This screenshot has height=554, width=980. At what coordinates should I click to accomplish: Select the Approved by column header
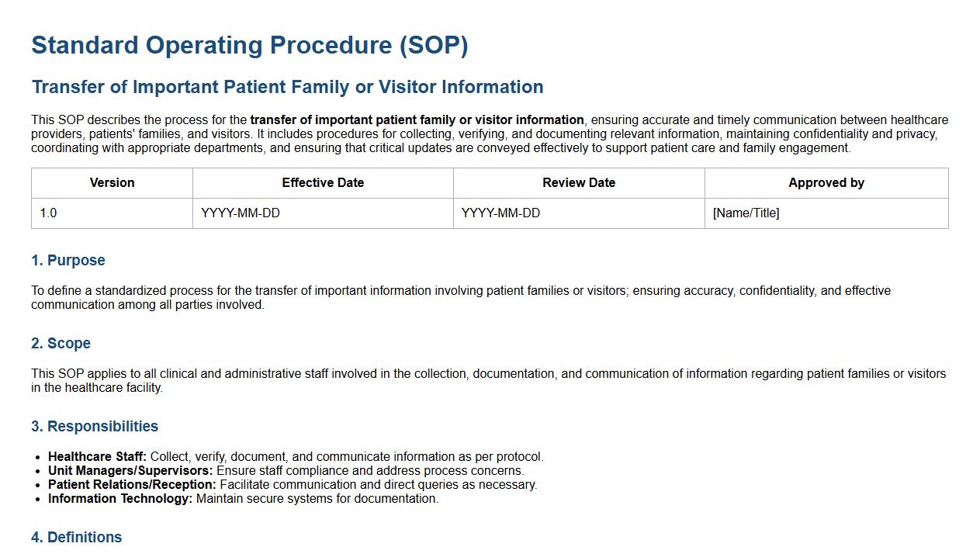tap(826, 183)
